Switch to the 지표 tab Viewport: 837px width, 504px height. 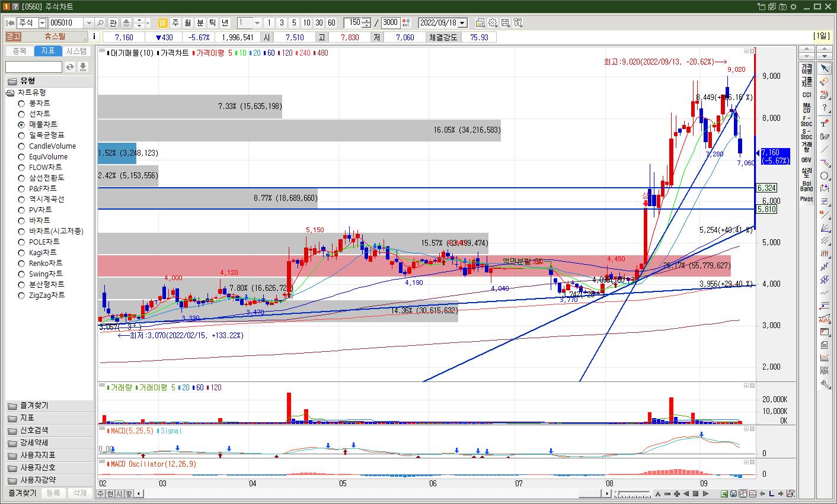pos(48,51)
